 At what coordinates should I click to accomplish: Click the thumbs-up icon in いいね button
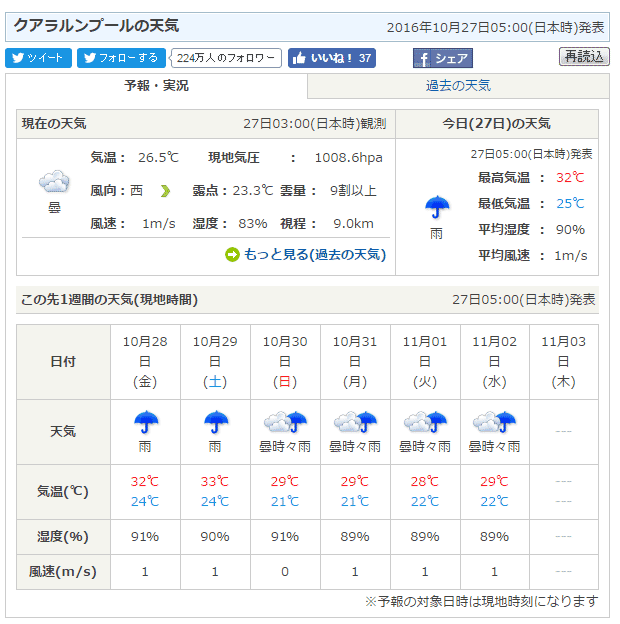[x=299, y=58]
